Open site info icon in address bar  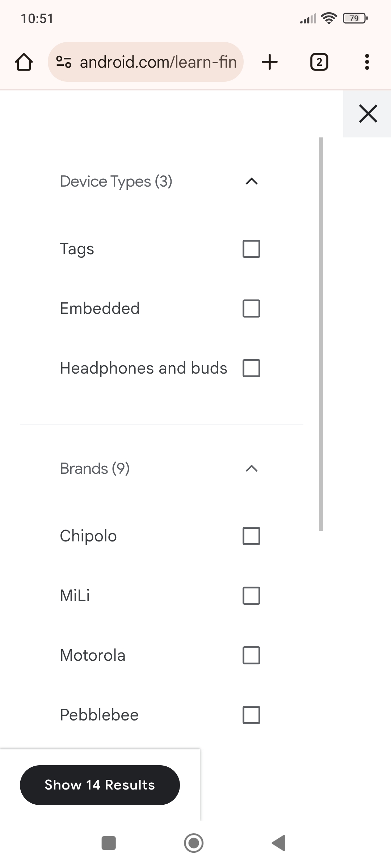tap(64, 62)
